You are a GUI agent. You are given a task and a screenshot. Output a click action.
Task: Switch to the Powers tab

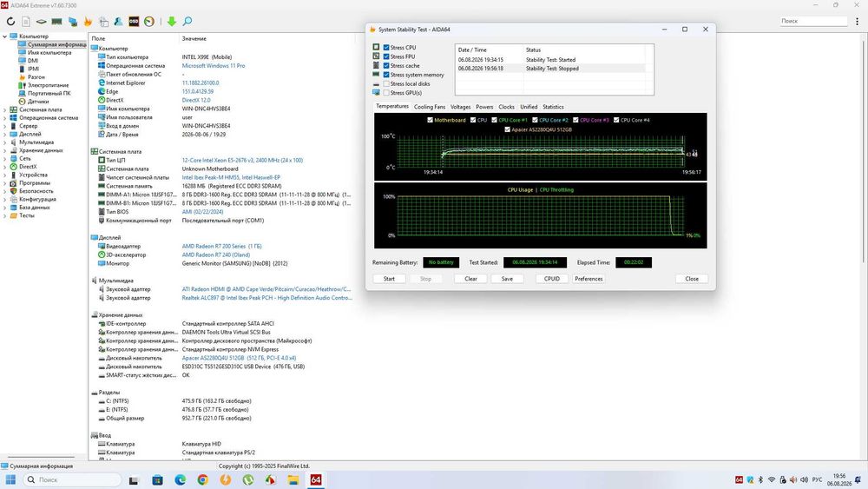[x=484, y=107]
